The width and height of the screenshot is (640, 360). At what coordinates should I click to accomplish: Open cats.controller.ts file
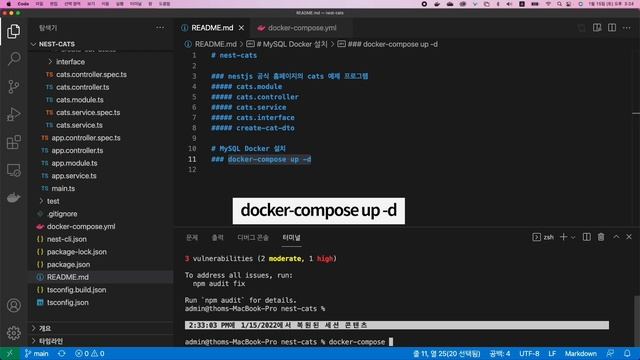[x=83, y=87]
